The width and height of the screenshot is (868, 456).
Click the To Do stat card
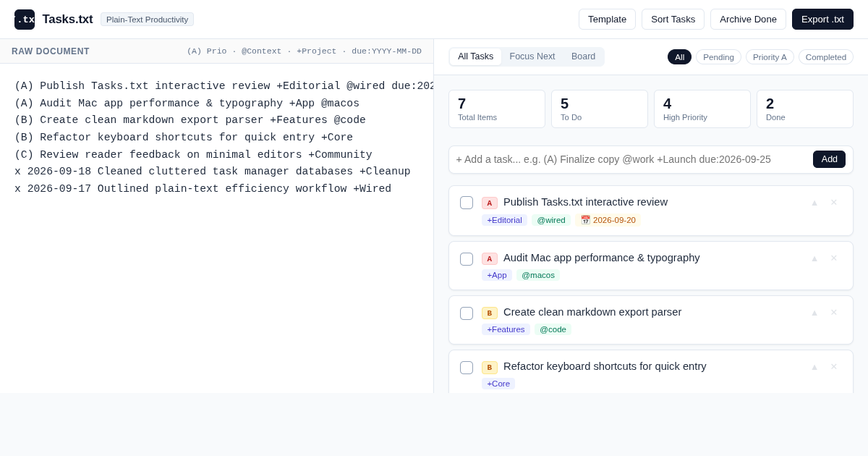point(600,109)
